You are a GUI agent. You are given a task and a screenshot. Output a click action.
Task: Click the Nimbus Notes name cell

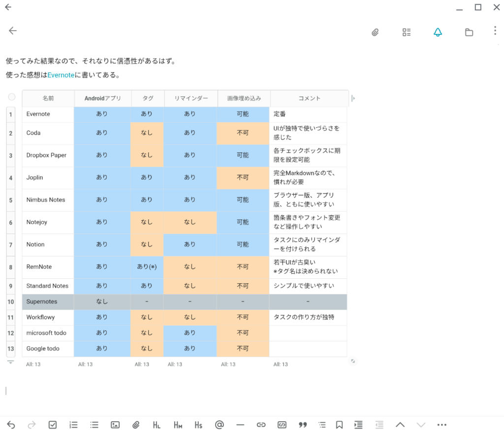[48, 200]
